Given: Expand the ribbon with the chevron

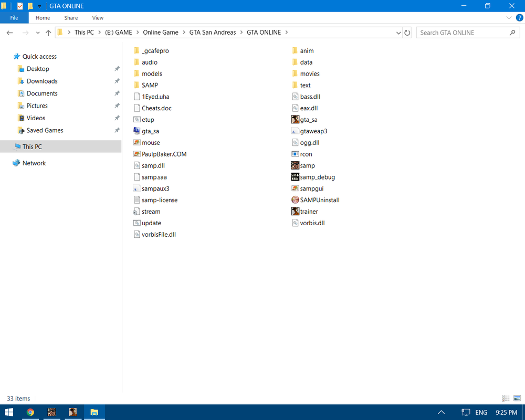Looking at the screenshot, I should 509,18.
